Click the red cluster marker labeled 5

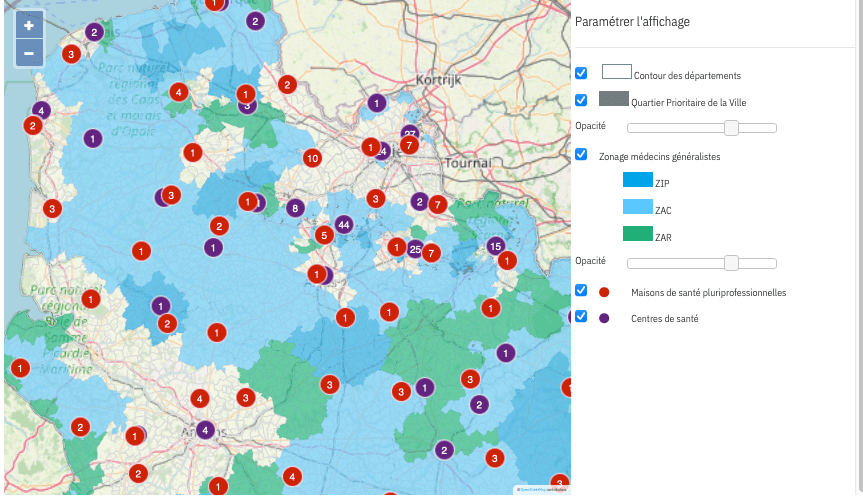[323, 235]
